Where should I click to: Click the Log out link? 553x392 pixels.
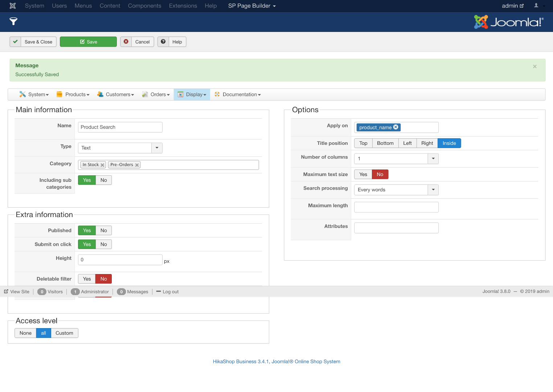(x=167, y=291)
